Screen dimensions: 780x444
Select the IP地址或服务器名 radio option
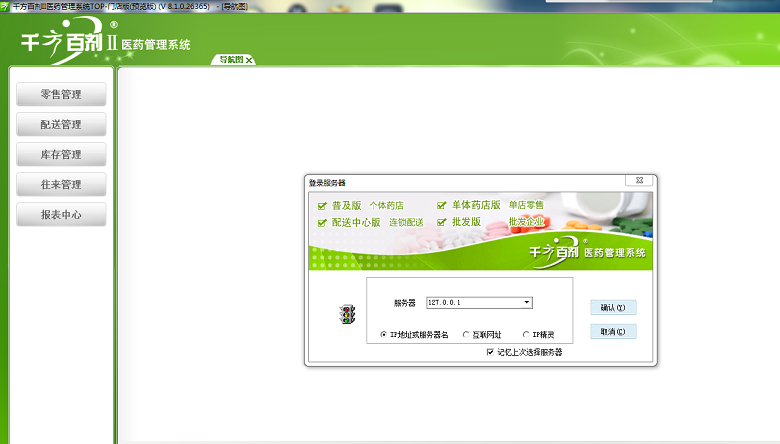(384, 335)
